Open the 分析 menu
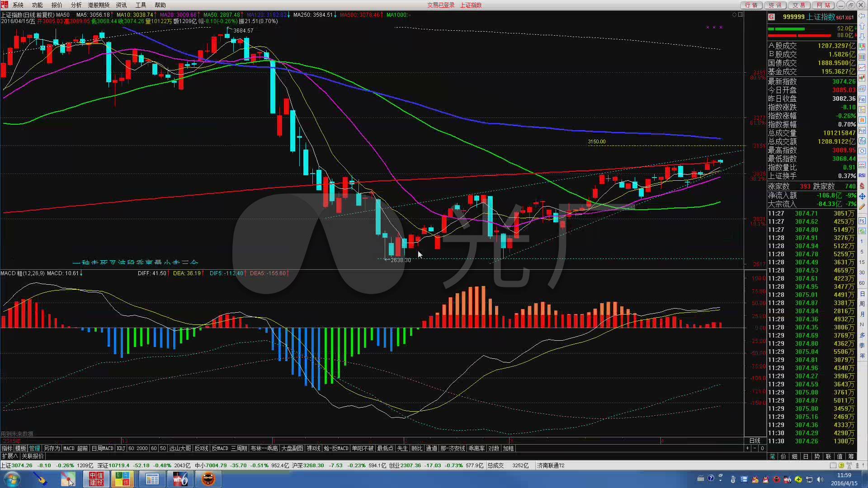Viewport: 868px width, 488px height. 76,5
